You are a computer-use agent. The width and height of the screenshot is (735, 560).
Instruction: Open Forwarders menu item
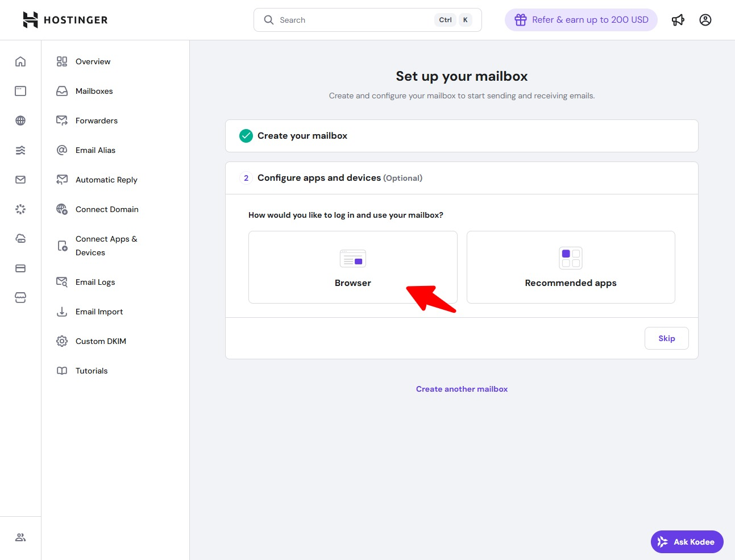(x=96, y=121)
